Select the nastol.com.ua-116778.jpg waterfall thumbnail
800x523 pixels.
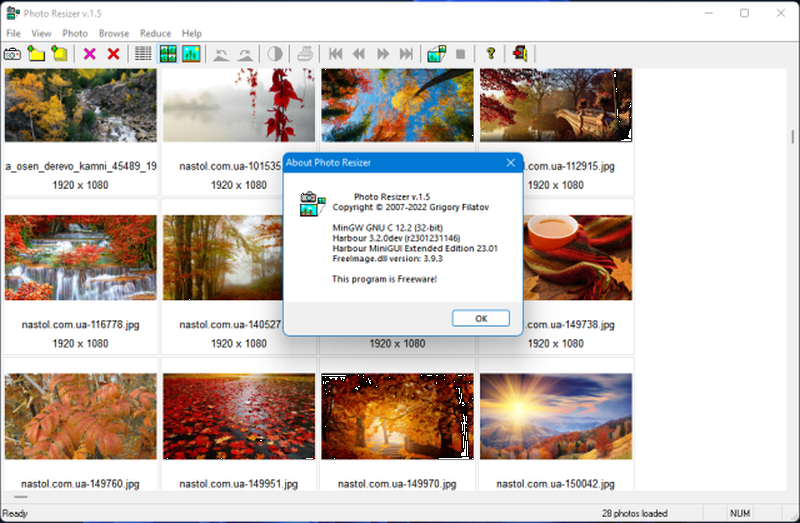(80, 257)
